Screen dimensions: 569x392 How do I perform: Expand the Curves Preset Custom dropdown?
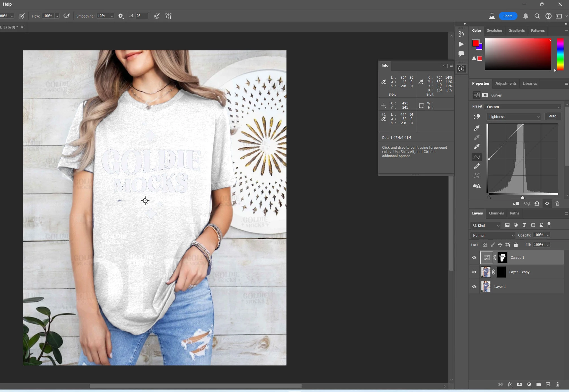pos(523,107)
